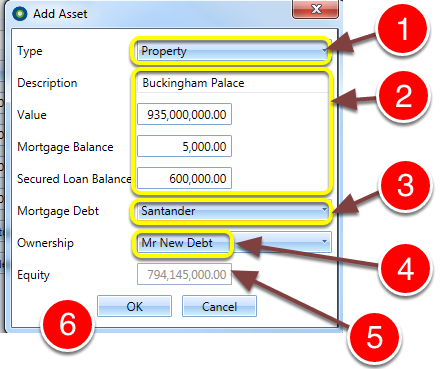Close the Add Asset dialog
Viewport: 440px width, 369px height.
point(316,9)
